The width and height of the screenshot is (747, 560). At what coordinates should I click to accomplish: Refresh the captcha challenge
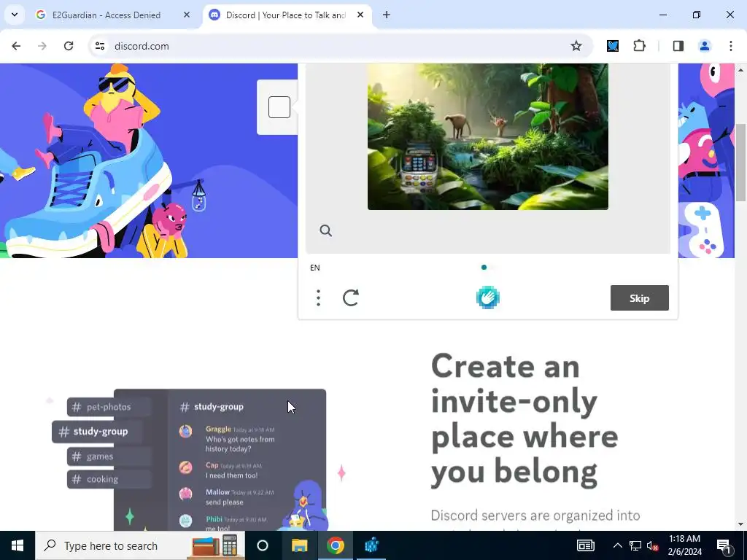tap(351, 298)
